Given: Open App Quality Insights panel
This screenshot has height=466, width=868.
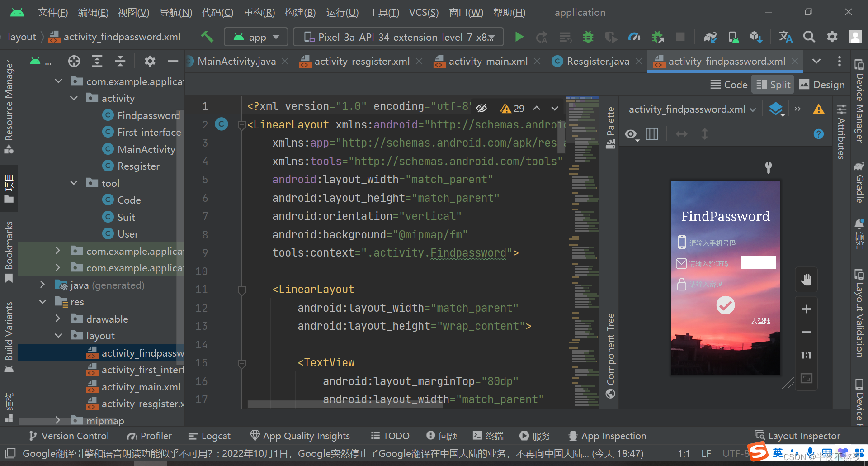Looking at the screenshot, I should [300, 436].
